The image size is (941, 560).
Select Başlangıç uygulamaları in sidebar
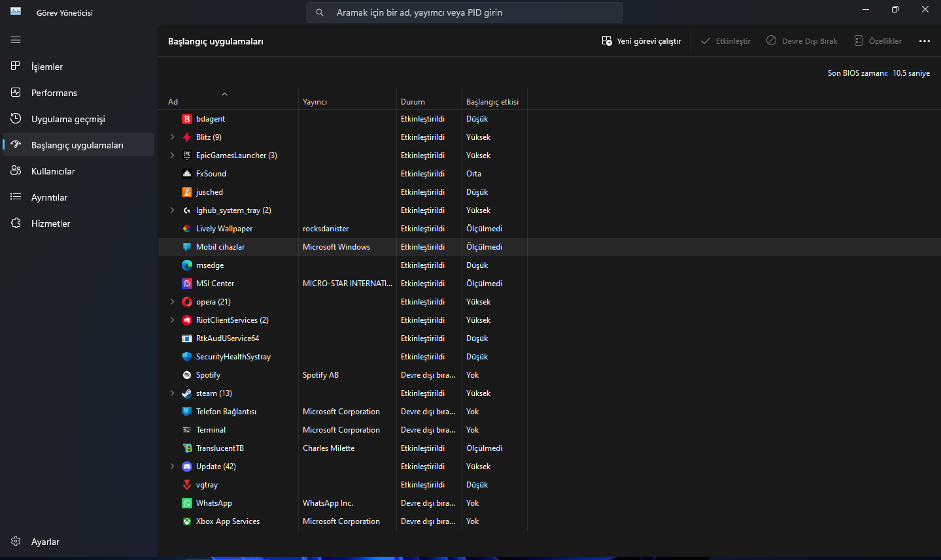78,145
